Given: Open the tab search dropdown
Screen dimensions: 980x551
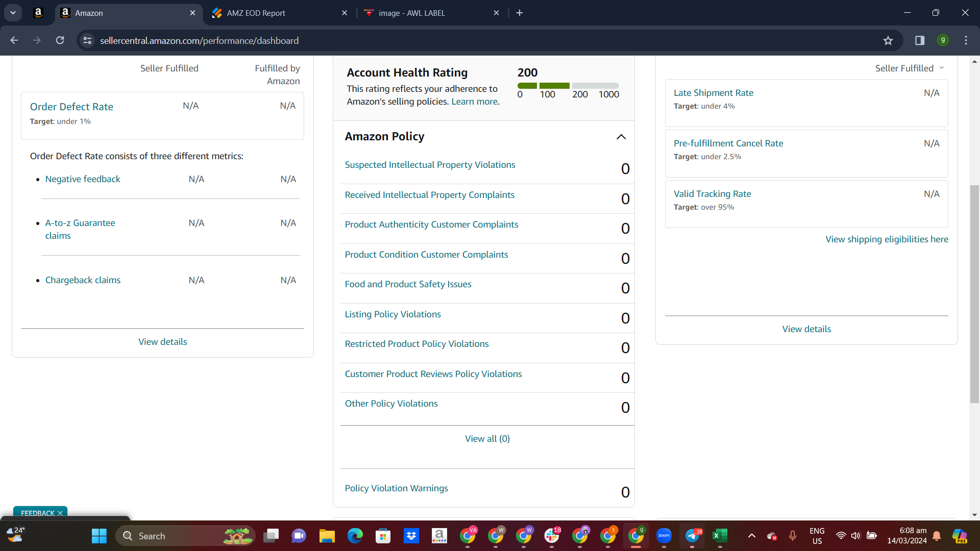Looking at the screenshot, I should tap(13, 13).
